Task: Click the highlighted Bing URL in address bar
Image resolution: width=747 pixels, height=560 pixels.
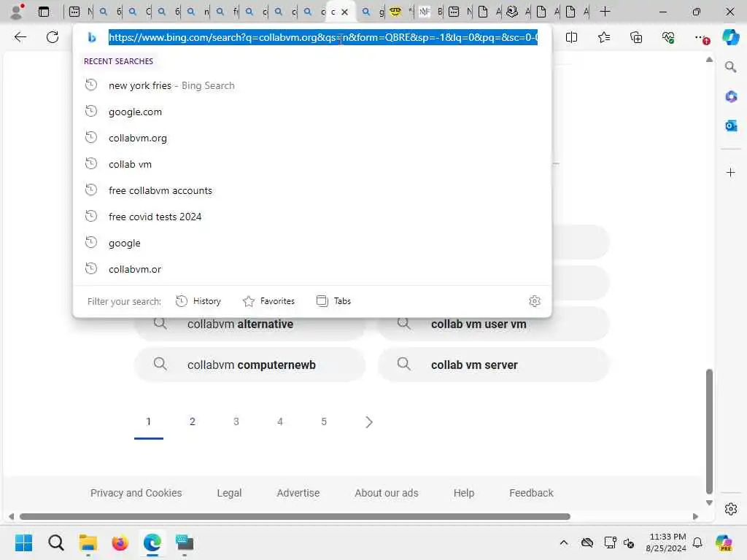Action: coord(323,37)
